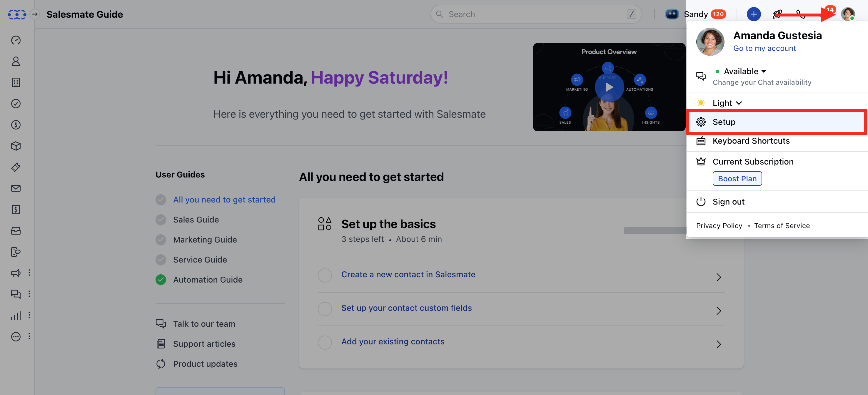Click the rocket icon in top bar
The image size is (868, 395).
[777, 14]
